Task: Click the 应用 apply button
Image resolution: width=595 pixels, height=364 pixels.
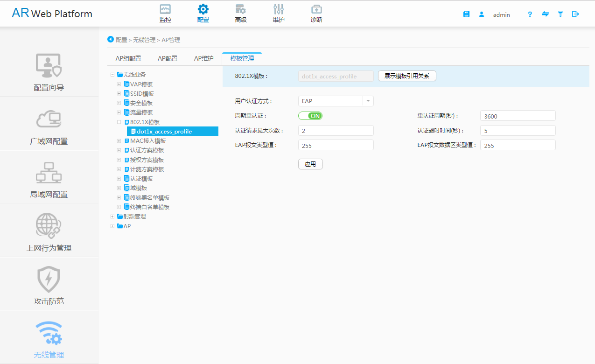Action: pos(310,164)
